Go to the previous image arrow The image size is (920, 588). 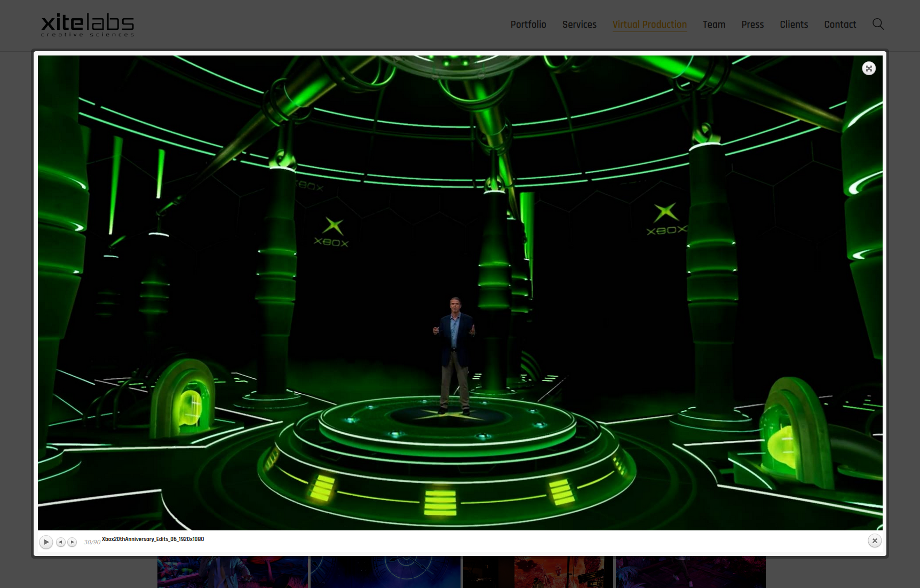tap(61, 542)
